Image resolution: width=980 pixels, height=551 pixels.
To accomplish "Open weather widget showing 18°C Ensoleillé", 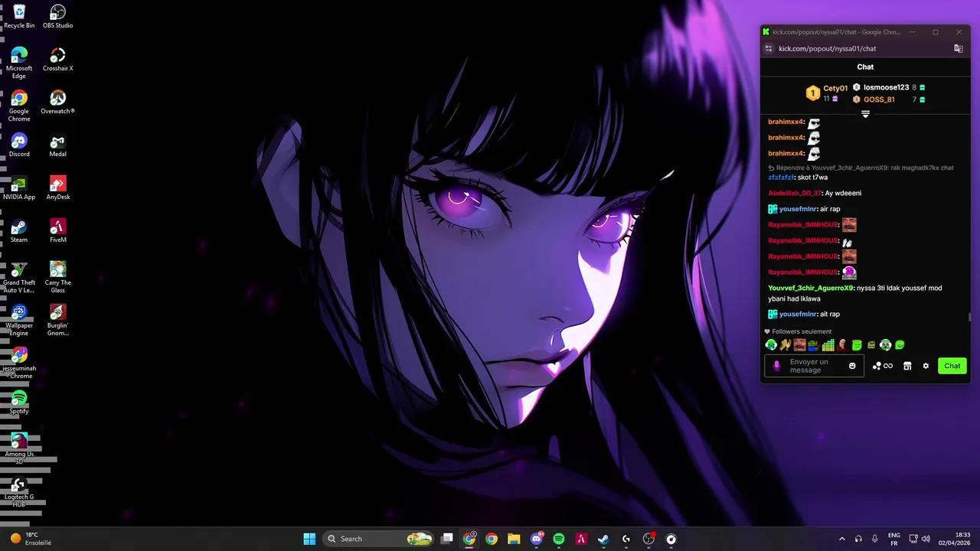I will click(x=31, y=539).
